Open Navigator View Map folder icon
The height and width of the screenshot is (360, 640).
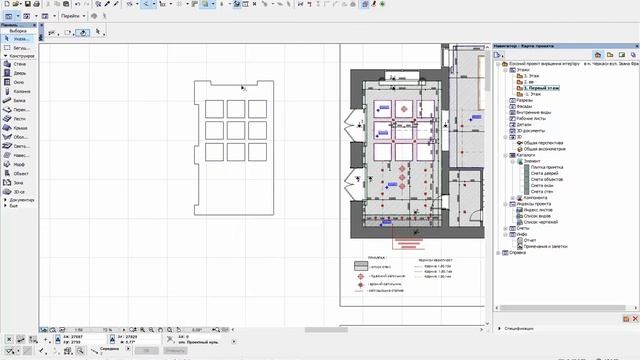(x=610, y=55)
